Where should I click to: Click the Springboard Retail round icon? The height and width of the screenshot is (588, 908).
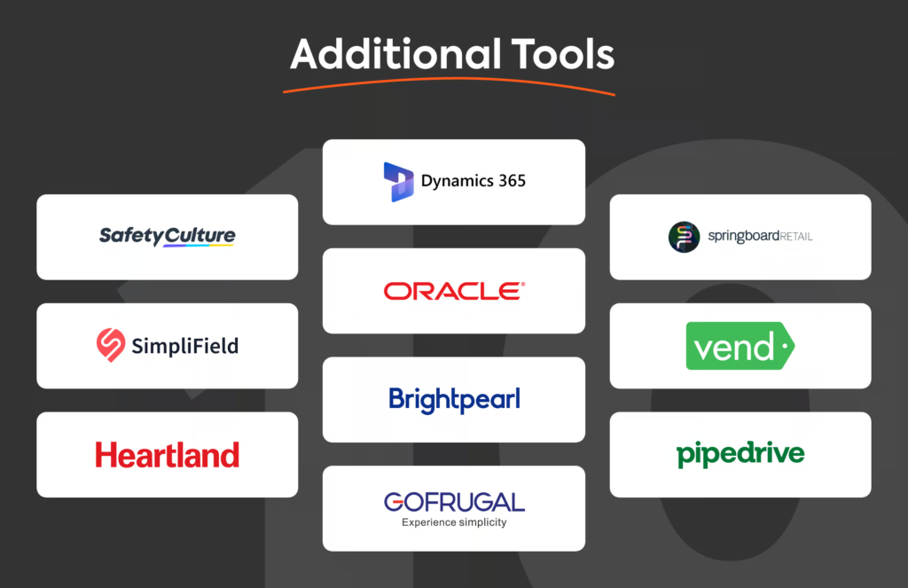684,237
